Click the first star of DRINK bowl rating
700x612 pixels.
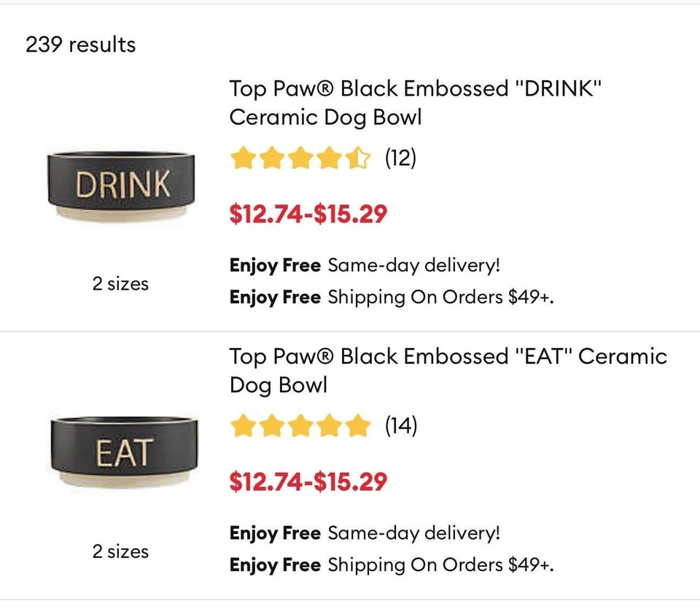[242, 158]
